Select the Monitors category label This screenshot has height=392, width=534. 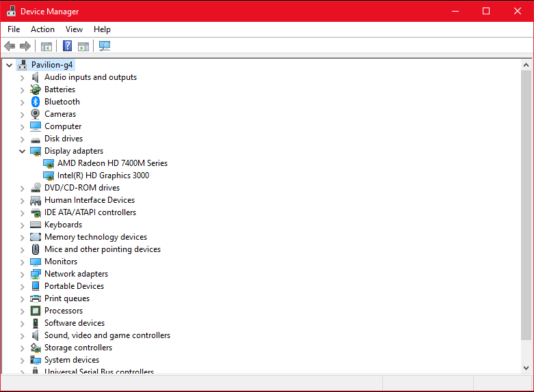[61, 262]
